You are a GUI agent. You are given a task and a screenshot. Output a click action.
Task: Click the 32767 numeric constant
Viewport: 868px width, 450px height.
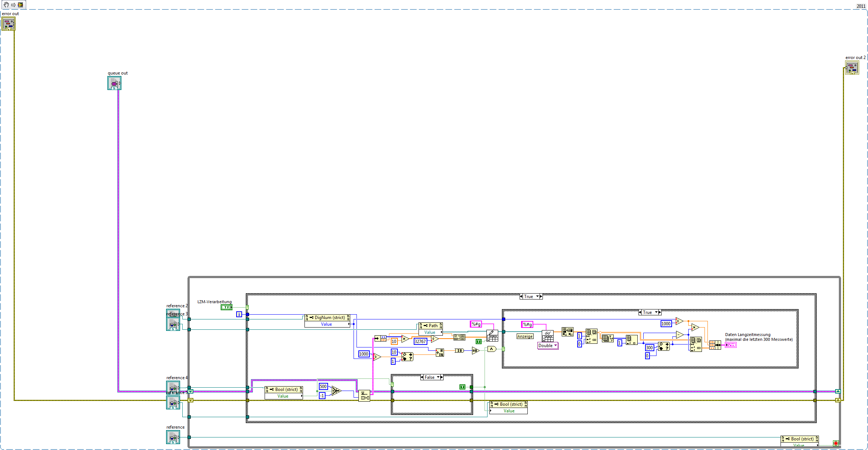[420, 342]
